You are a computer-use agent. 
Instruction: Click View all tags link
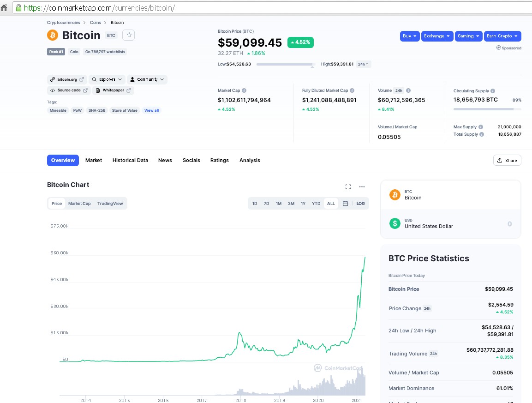[151, 110]
